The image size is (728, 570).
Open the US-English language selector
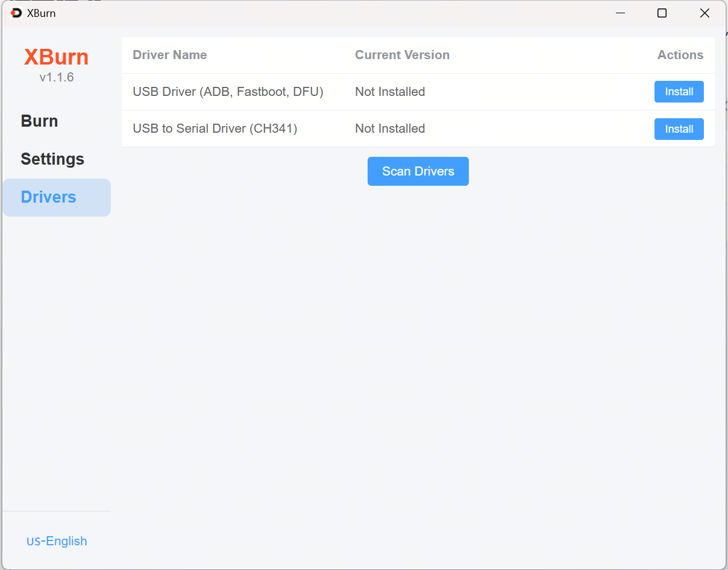click(57, 541)
